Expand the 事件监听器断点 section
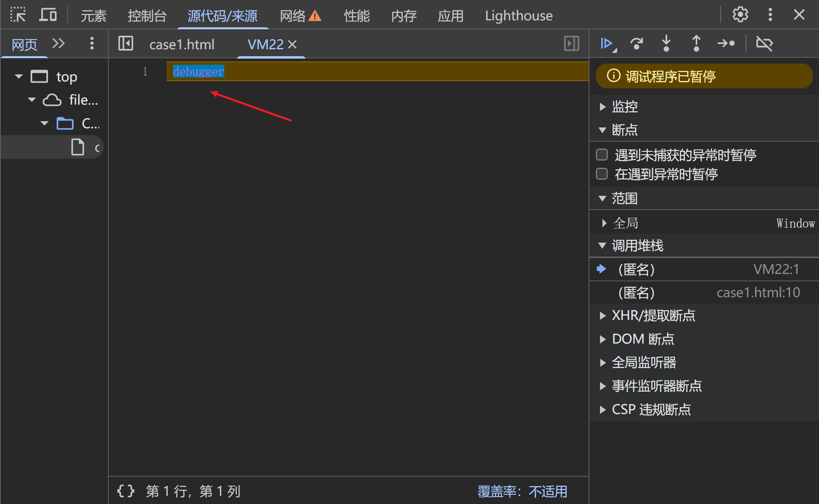 click(x=603, y=386)
